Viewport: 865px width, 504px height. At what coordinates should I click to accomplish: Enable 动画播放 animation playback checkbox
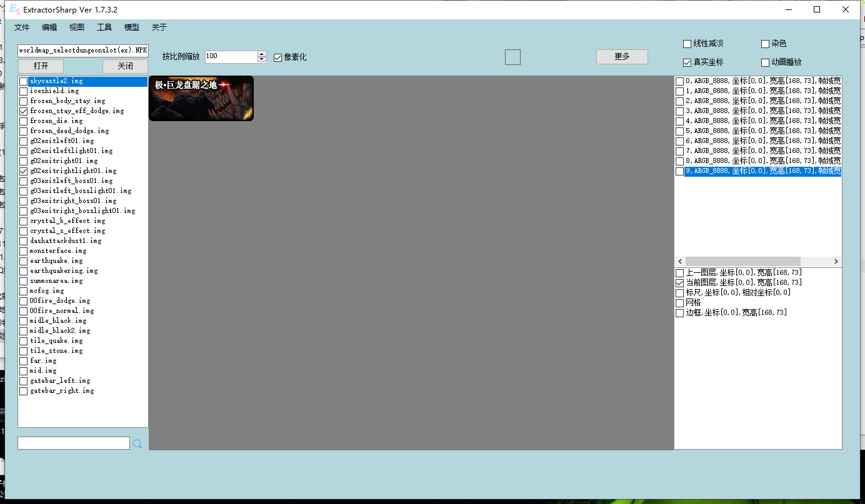(766, 62)
